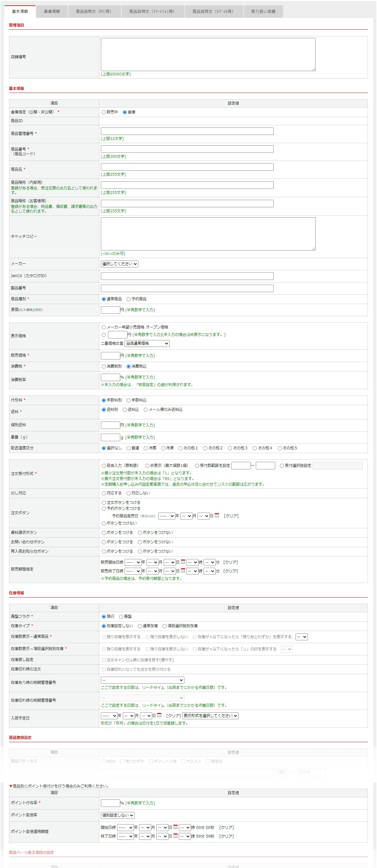Click クリア link for 販売開始日時

pyautogui.click(x=230, y=562)
